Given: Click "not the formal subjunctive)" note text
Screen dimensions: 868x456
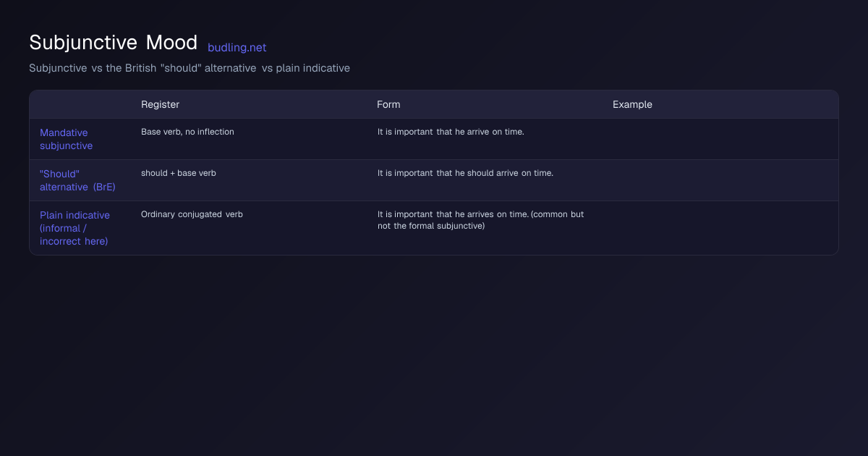Looking at the screenshot, I should pyautogui.click(x=431, y=226).
